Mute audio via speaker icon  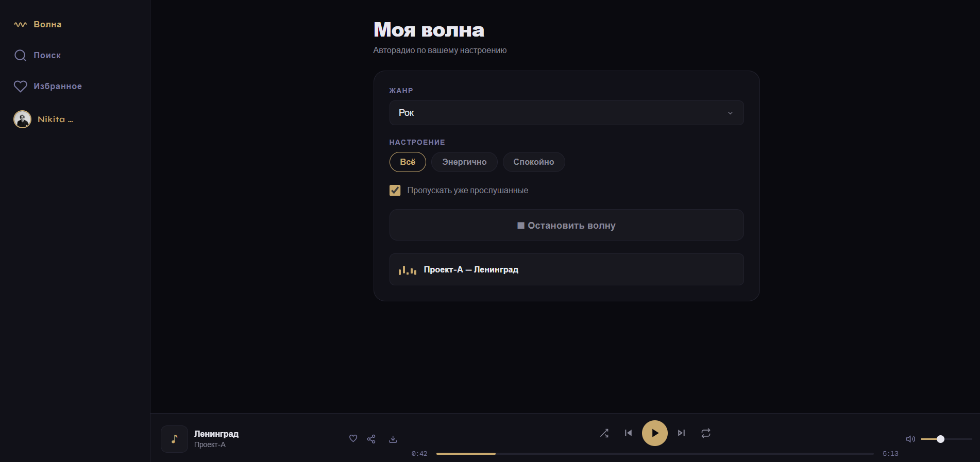click(910, 439)
